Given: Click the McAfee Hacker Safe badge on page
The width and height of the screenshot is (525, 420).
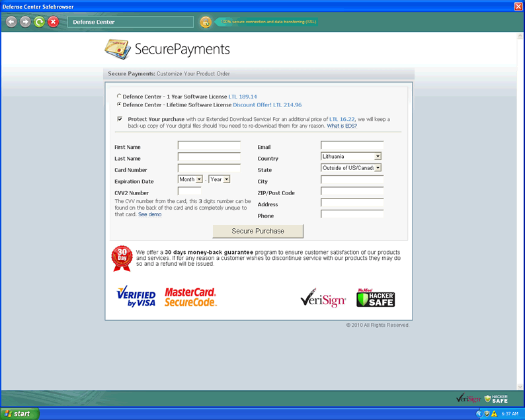Looking at the screenshot, I should (375, 298).
